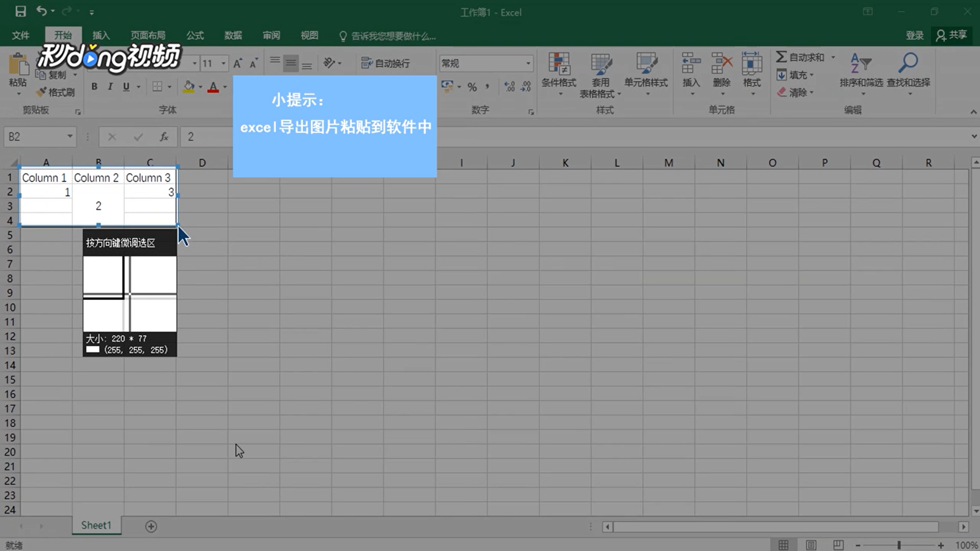Viewport: 980px width, 551px height.
Task: Open the Name Box dropdown arrow
Action: point(70,137)
